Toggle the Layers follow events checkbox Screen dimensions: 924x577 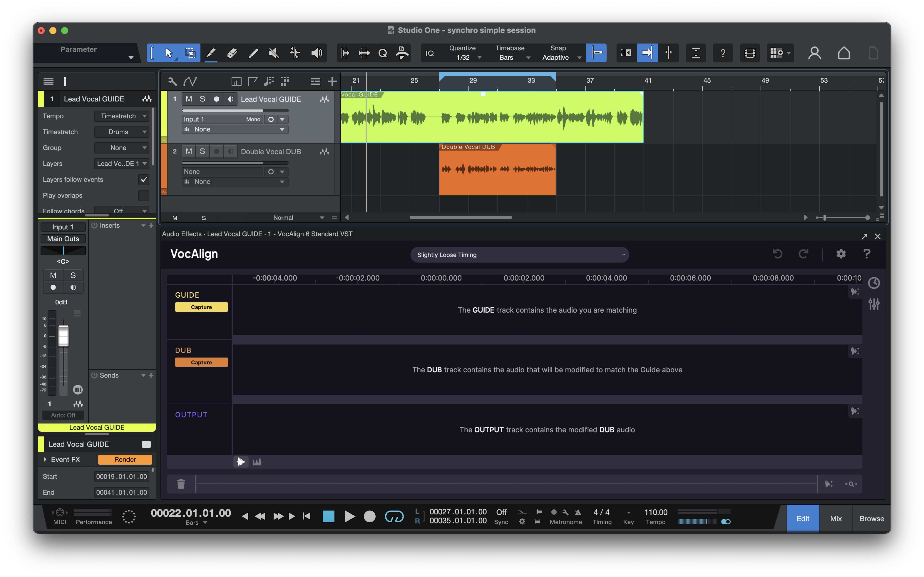143,179
